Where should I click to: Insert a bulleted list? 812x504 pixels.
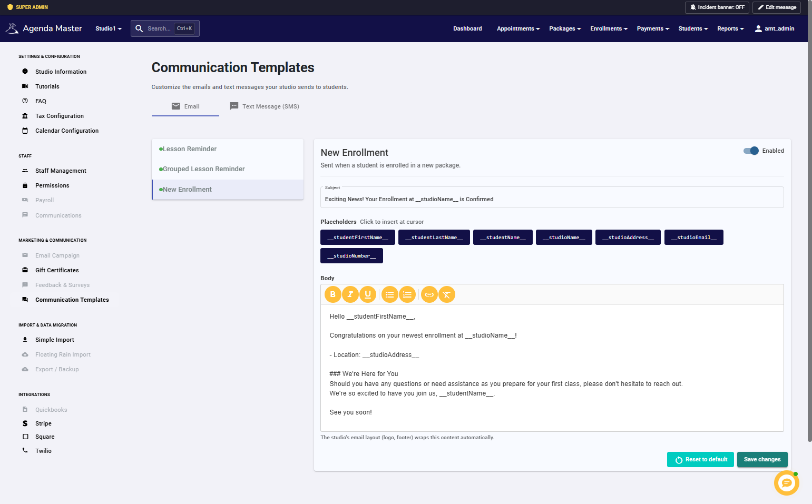390,294
